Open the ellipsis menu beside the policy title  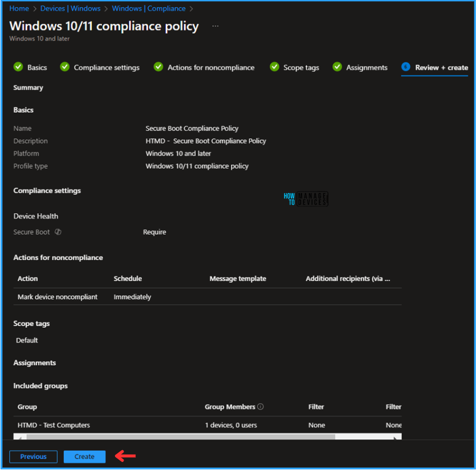pos(215,26)
